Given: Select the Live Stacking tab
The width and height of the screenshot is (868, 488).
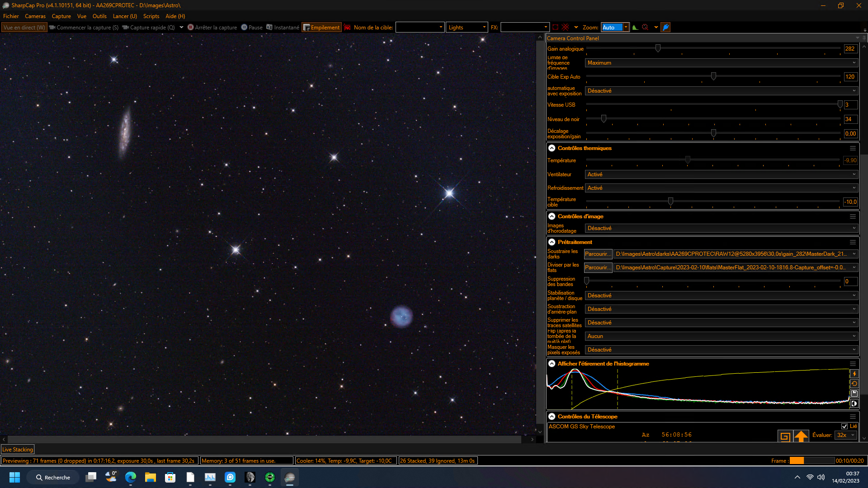Looking at the screenshot, I should pos(18,450).
